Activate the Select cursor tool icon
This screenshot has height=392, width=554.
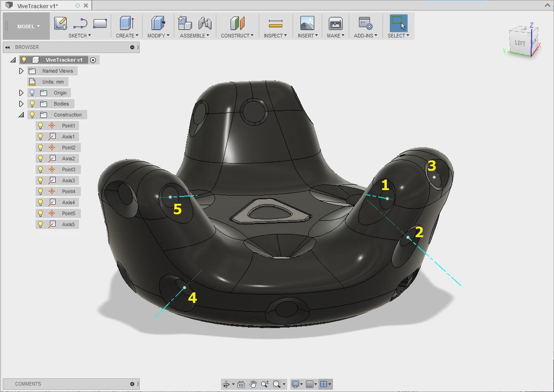click(398, 23)
